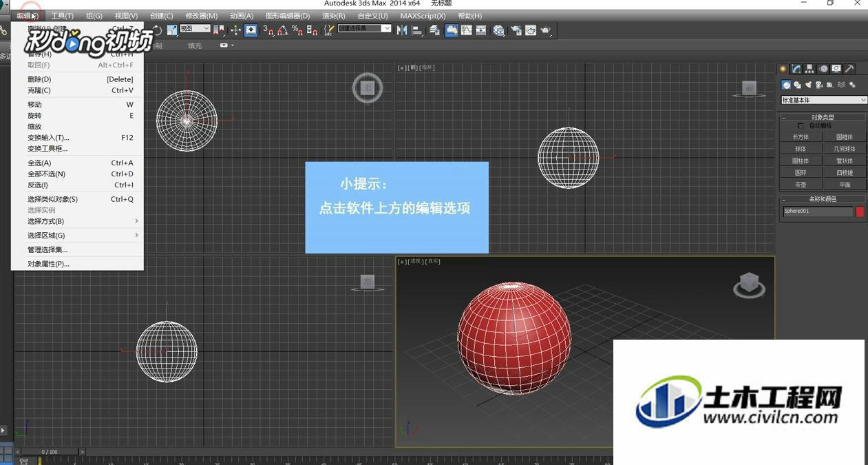
Task: Open 工具(T) menu
Action: tap(62, 16)
